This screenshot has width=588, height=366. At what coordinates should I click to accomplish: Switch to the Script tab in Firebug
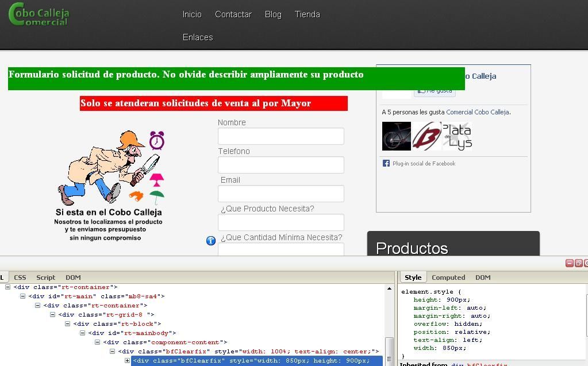[46, 278]
